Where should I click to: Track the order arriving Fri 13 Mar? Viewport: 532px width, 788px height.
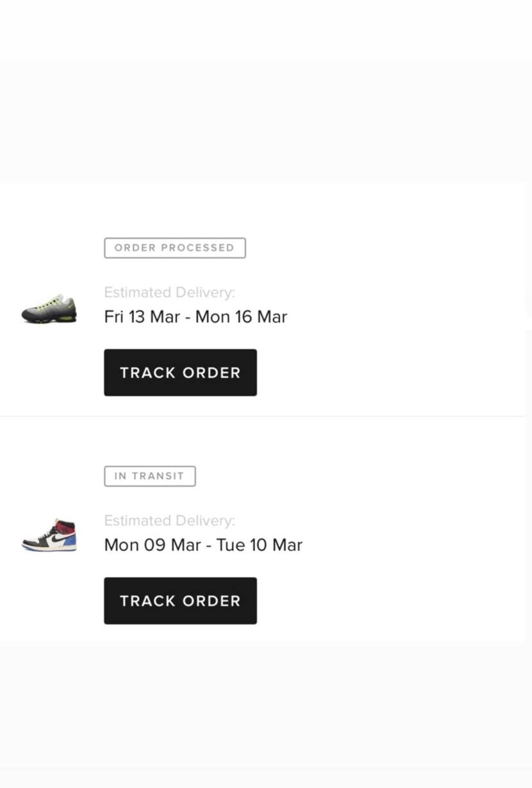[x=180, y=373]
